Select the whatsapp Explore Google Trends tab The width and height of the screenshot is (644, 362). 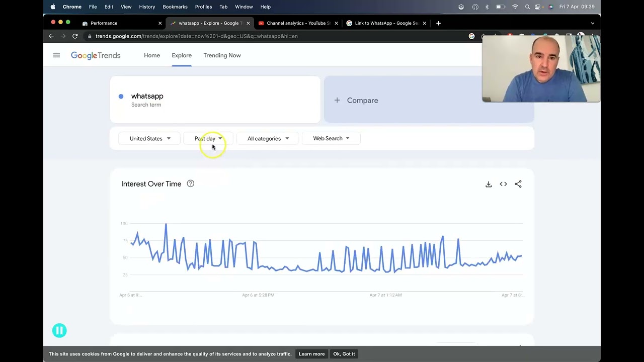209,23
